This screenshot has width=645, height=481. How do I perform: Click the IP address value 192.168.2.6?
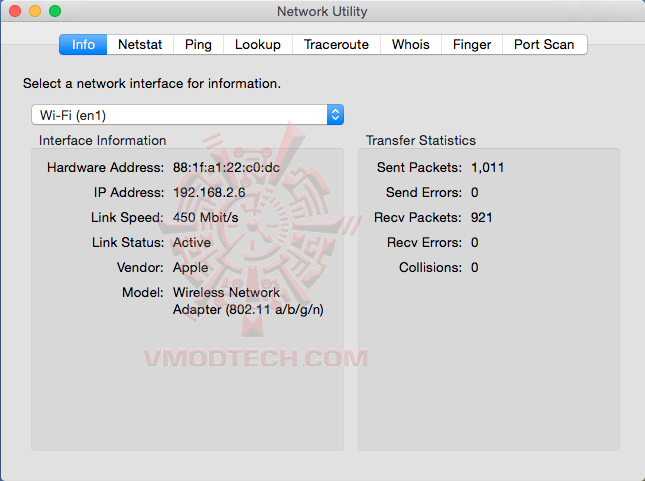(x=211, y=193)
